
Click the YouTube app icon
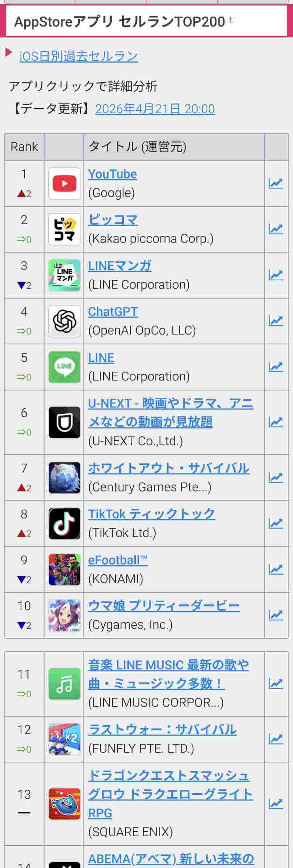point(64,183)
